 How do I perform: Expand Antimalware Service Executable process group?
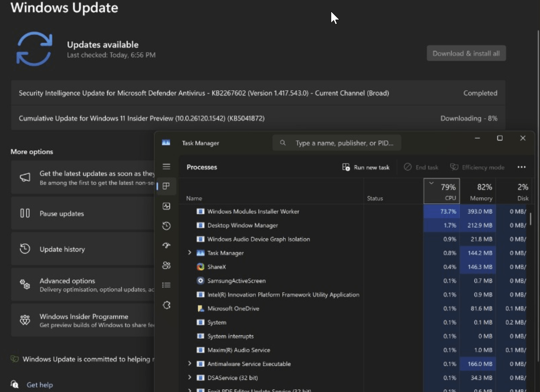click(190, 364)
